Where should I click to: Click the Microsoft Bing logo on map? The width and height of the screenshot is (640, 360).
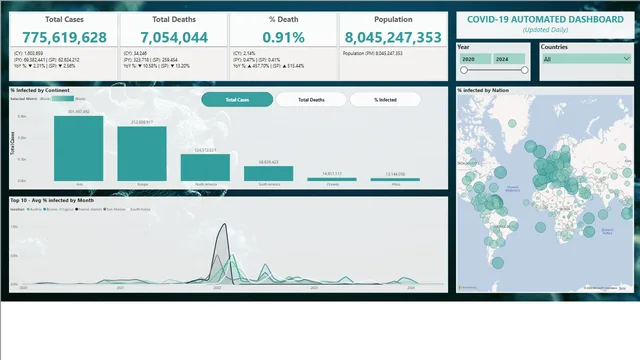468,288
